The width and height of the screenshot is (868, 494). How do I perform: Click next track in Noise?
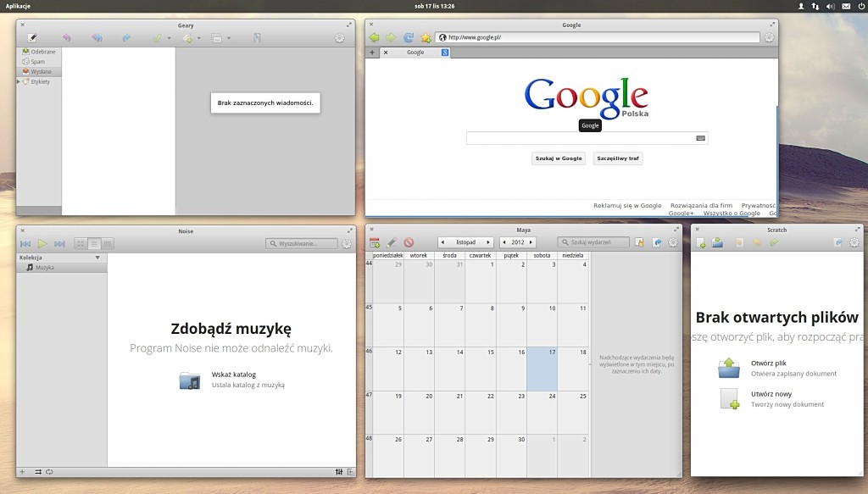pyautogui.click(x=60, y=243)
